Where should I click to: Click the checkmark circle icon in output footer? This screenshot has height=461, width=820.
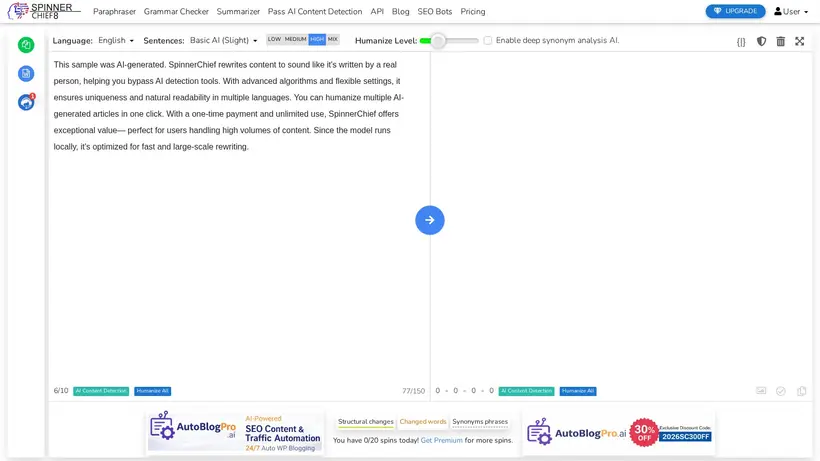781,391
